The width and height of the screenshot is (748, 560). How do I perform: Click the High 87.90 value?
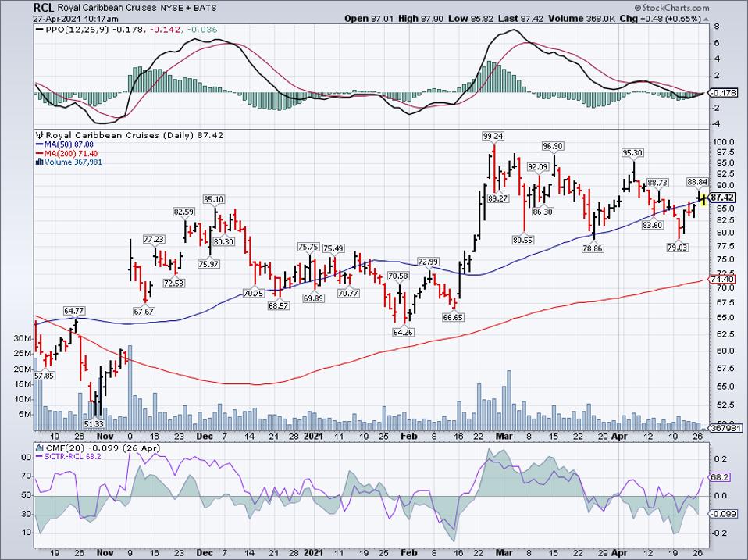point(421,19)
